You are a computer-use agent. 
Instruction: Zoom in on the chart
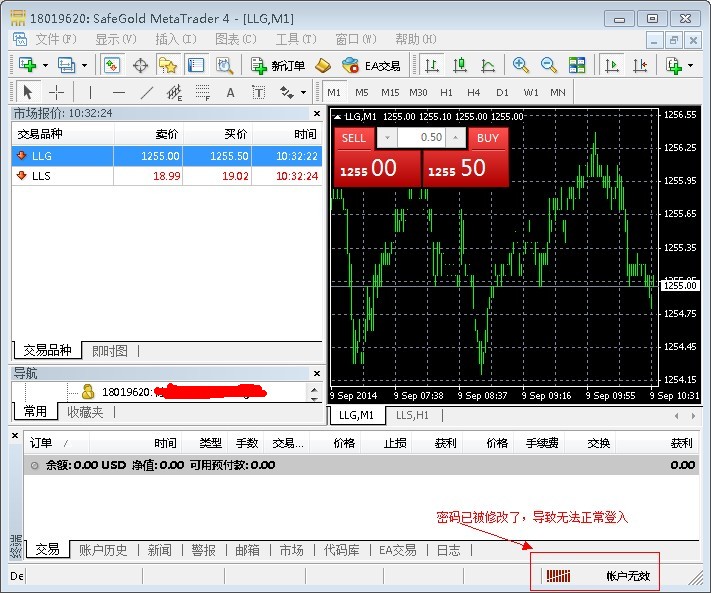(x=521, y=65)
